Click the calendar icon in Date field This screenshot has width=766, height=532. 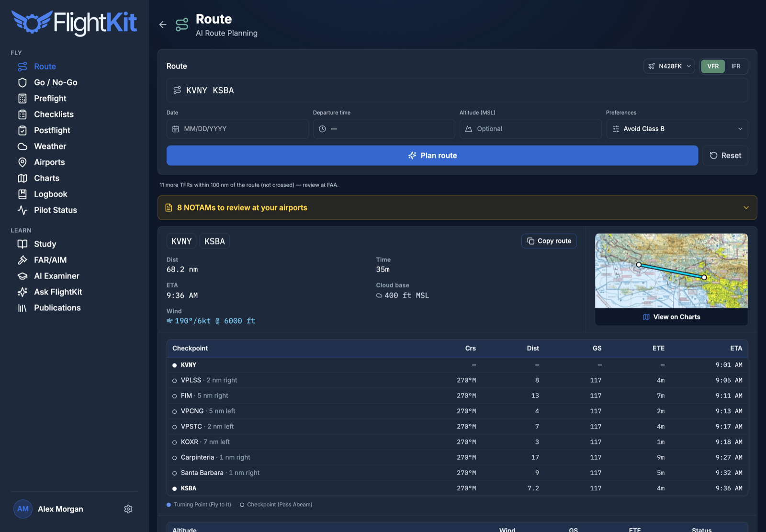point(176,129)
